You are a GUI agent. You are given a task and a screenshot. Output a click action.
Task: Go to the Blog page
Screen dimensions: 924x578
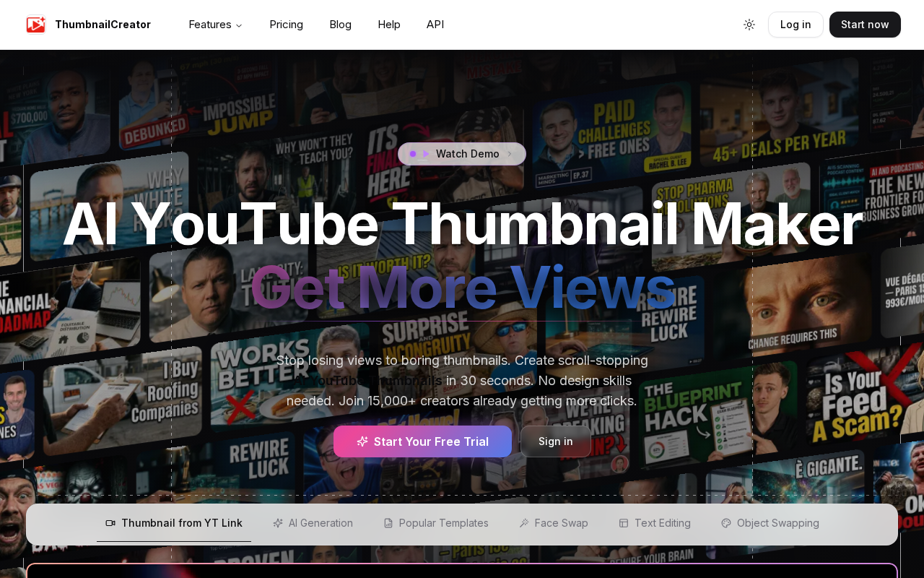tap(341, 25)
